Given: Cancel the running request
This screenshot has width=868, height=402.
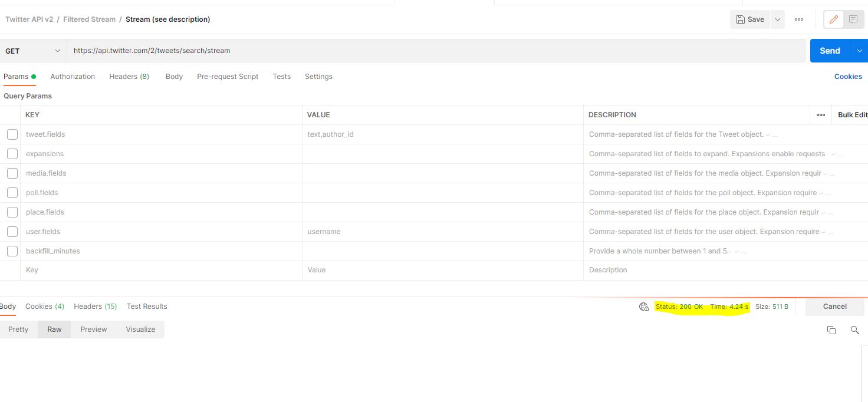Looking at the screenshot, I should click(x=834, y=307).
